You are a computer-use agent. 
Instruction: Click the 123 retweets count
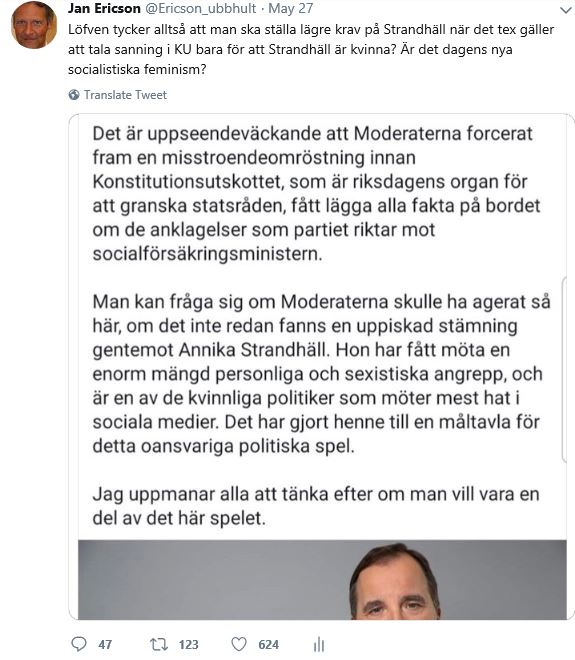coord(189,644)
